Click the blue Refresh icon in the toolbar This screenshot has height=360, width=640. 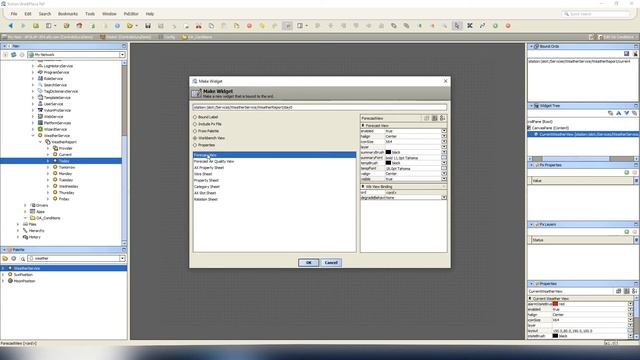click(x=118, y=26)
